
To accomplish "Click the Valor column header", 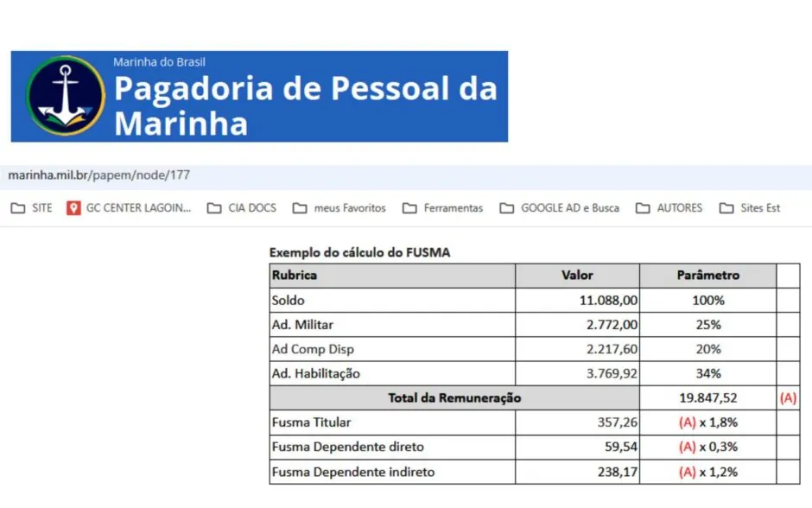I will click(x=577, y=276).
